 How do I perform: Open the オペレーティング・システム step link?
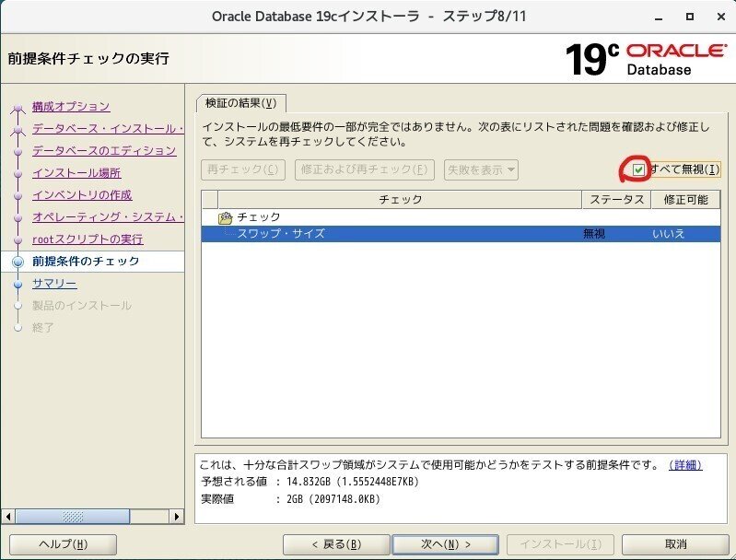coord(108,216)
